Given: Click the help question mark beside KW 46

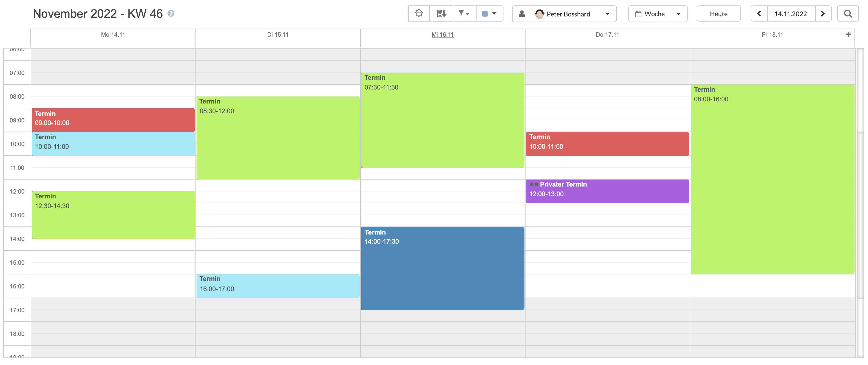Looking at the screenshot, I should point(171,13).
